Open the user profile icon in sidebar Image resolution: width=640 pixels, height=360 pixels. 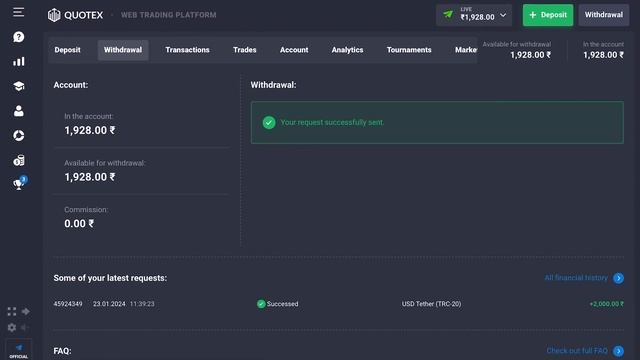[18, 111]
